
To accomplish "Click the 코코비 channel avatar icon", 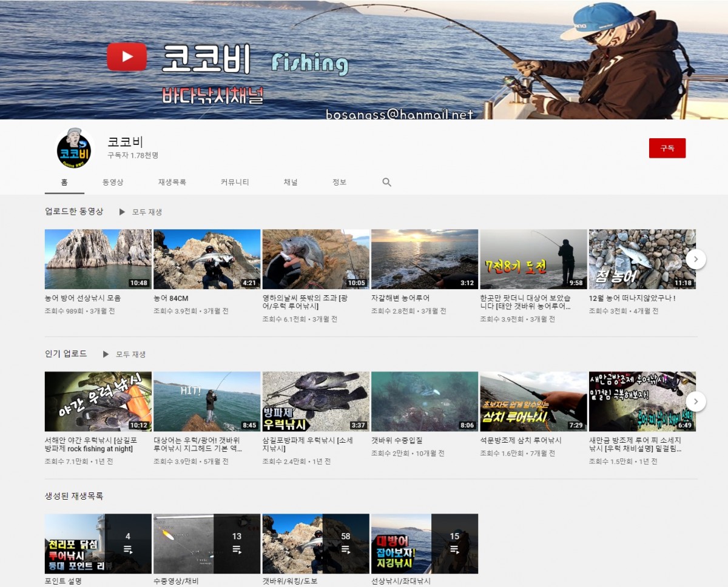I will tap(74, 149).
